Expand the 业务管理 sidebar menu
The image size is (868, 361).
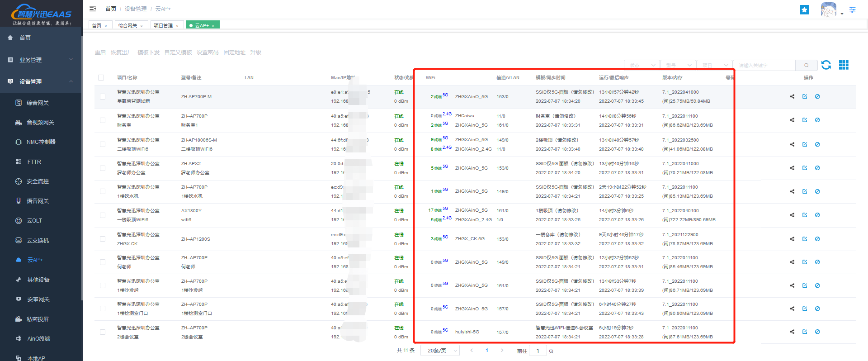(41, 60)
